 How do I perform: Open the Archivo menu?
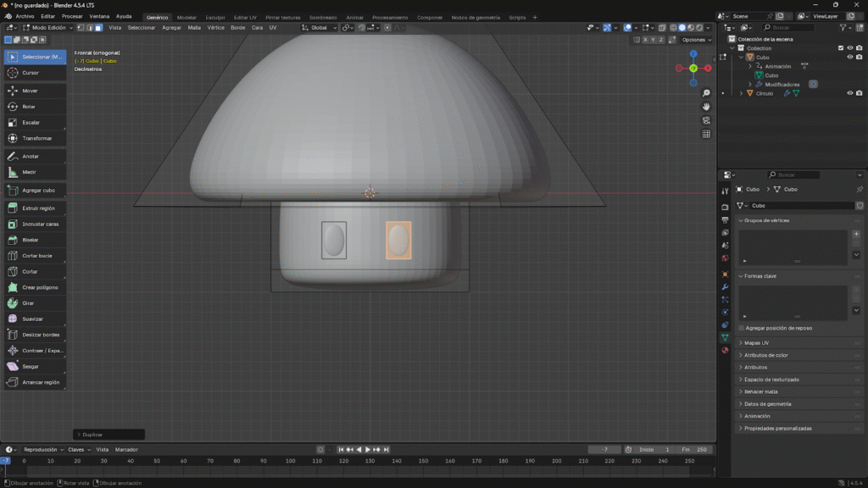[x=25, y=16]
